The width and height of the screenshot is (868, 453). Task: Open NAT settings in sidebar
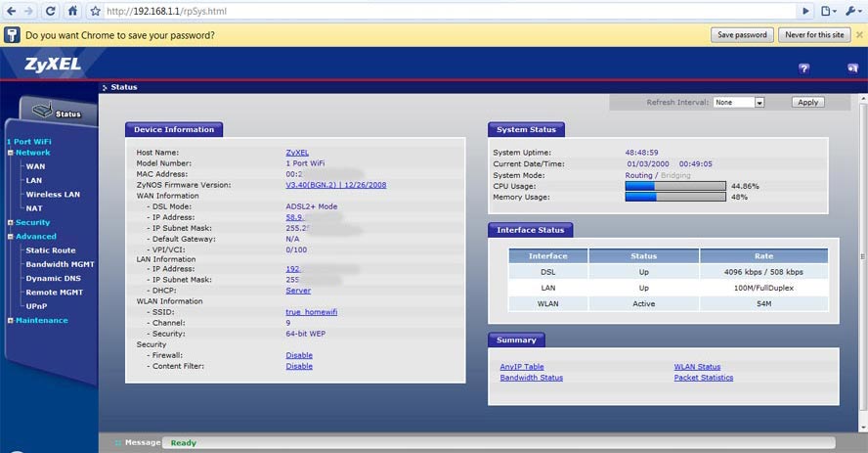pos(34,208)
